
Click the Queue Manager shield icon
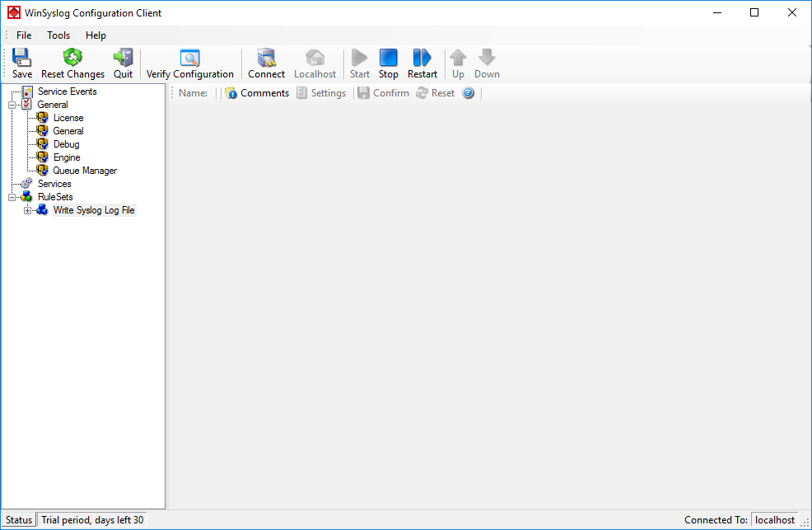click(x=42, y=171)
